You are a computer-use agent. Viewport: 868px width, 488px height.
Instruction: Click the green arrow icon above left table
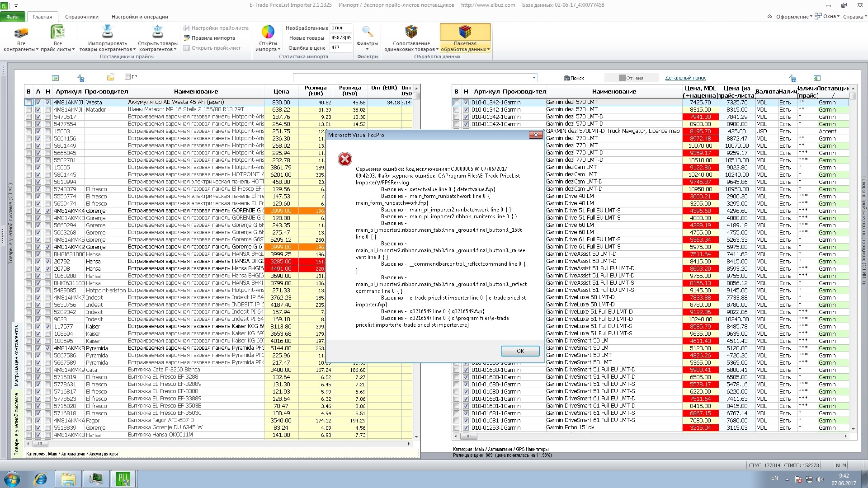[x=56, y=78]
